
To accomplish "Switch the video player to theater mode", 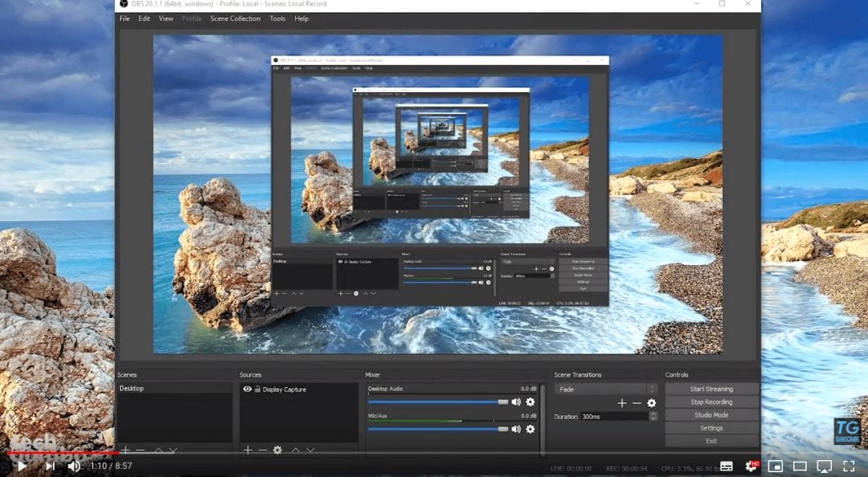I will pyautogui.click(x=800, y=466).
